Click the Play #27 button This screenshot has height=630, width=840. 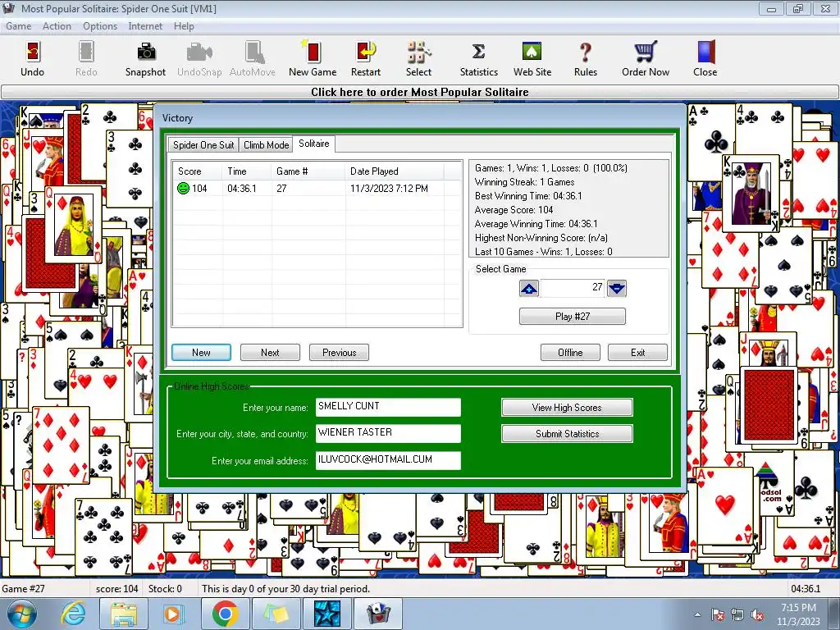click(572, 316)
